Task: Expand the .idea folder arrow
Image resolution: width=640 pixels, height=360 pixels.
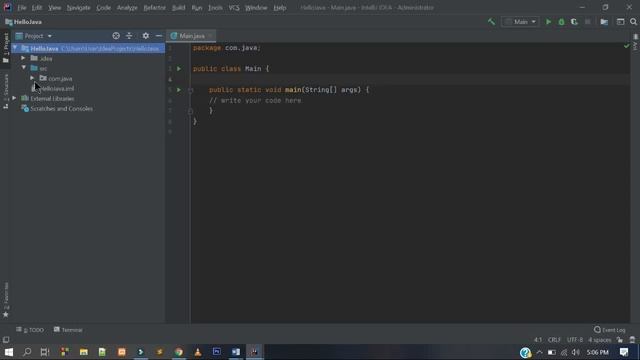Action: [x=23, y=58]
